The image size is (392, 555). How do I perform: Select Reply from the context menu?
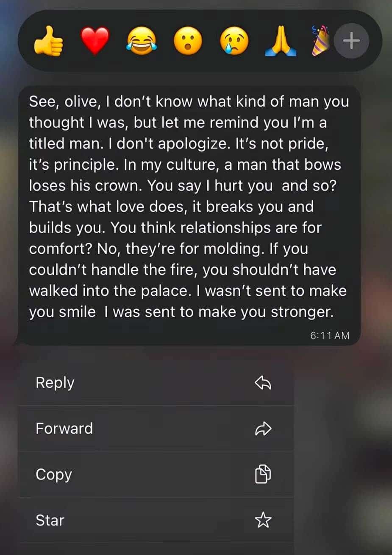[156, 382]
